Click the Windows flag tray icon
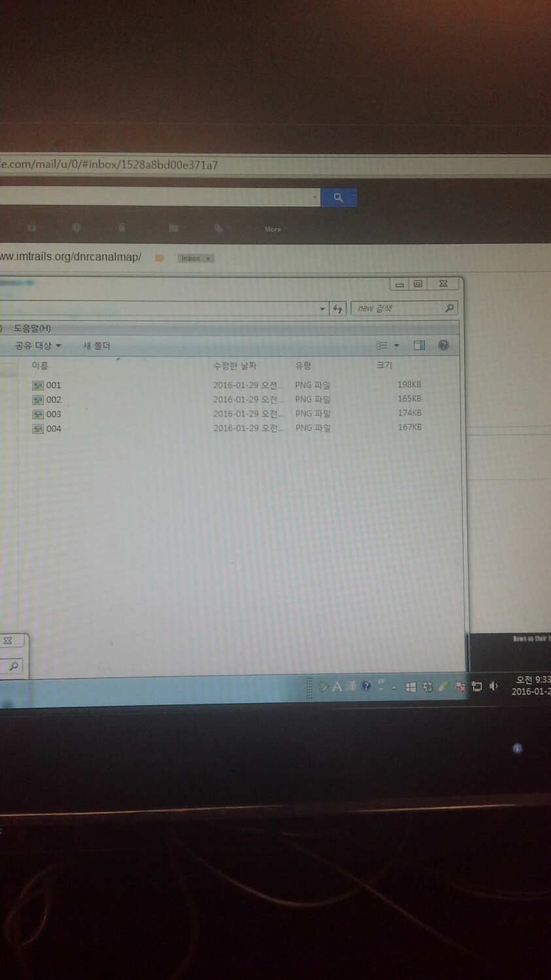 click(410, 687)
